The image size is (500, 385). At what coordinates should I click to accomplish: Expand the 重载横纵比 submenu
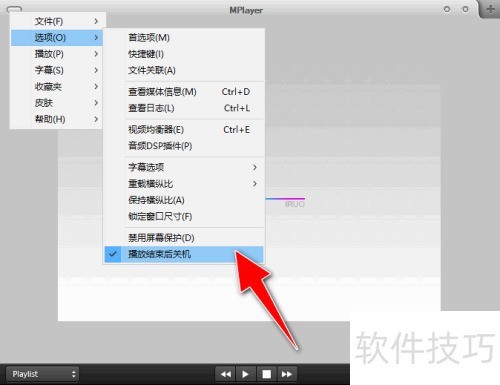point(184,184)
